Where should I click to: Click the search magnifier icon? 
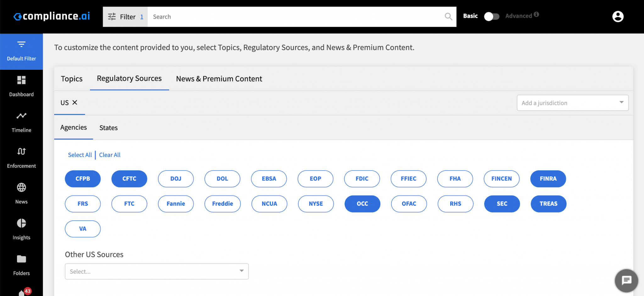click(x=448, y=17)
